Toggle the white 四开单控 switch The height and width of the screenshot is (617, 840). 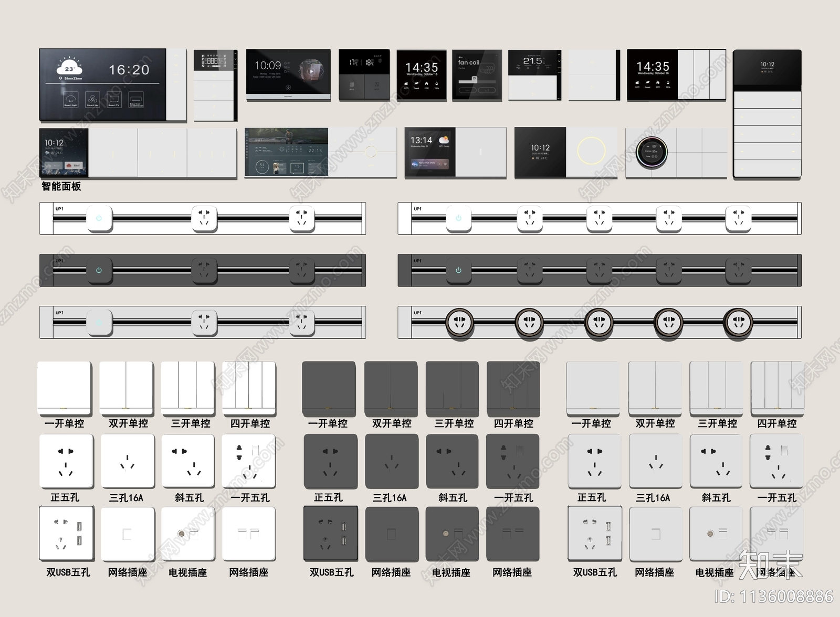249,388
